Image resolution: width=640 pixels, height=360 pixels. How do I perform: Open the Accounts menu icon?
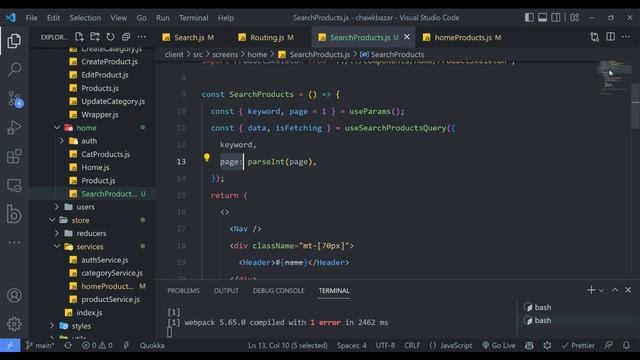pyautogui.click(x=14, y=295)
